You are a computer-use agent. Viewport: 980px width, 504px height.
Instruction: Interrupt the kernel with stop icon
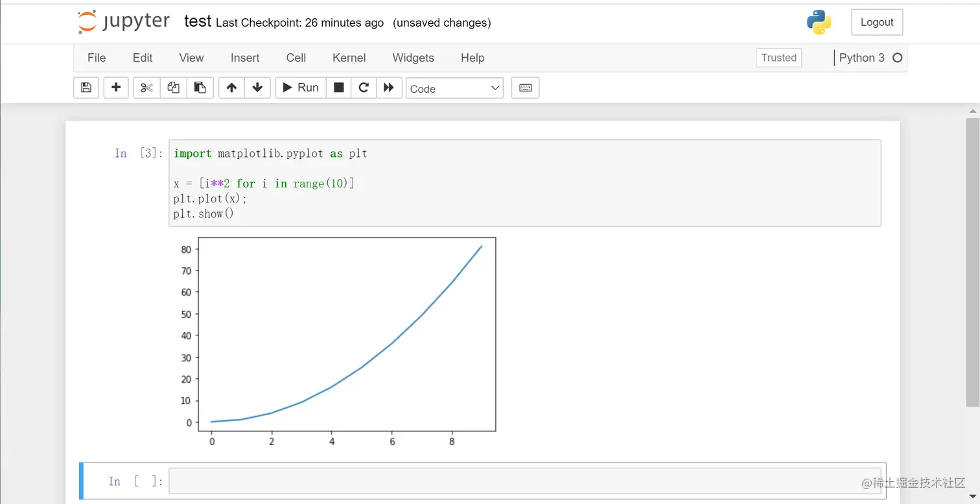point(338,88)
